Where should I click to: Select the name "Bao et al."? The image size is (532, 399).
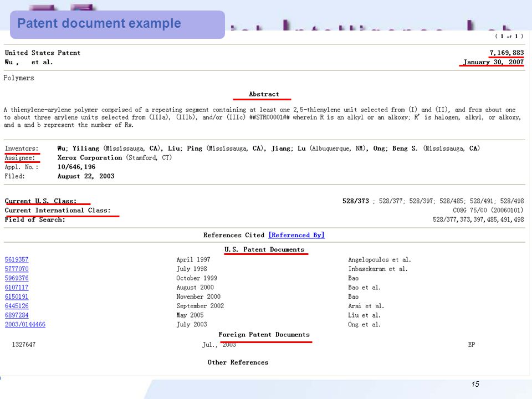pos(365,288)
